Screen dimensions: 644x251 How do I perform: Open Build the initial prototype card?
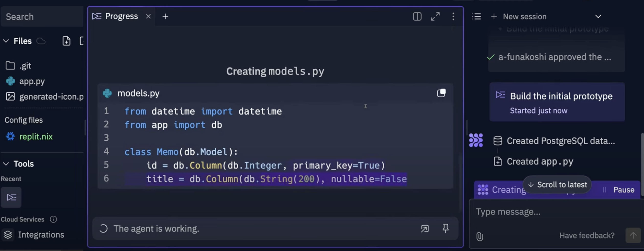click(557, 102)
